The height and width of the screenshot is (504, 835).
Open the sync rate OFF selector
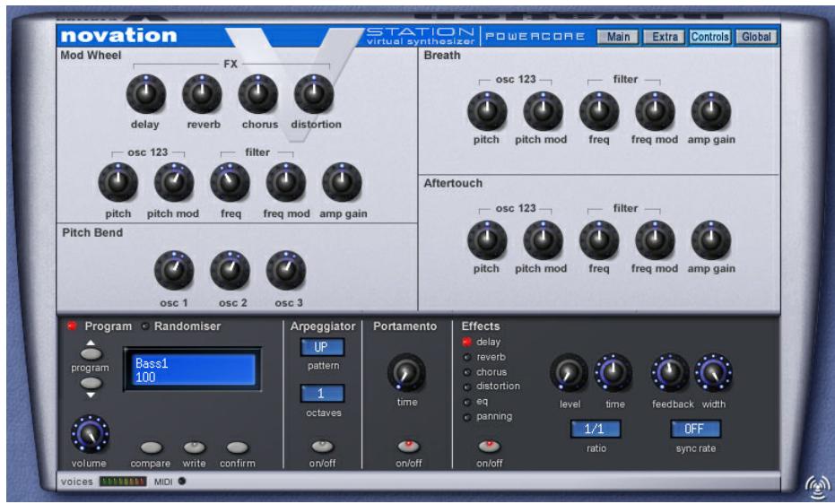695,429
